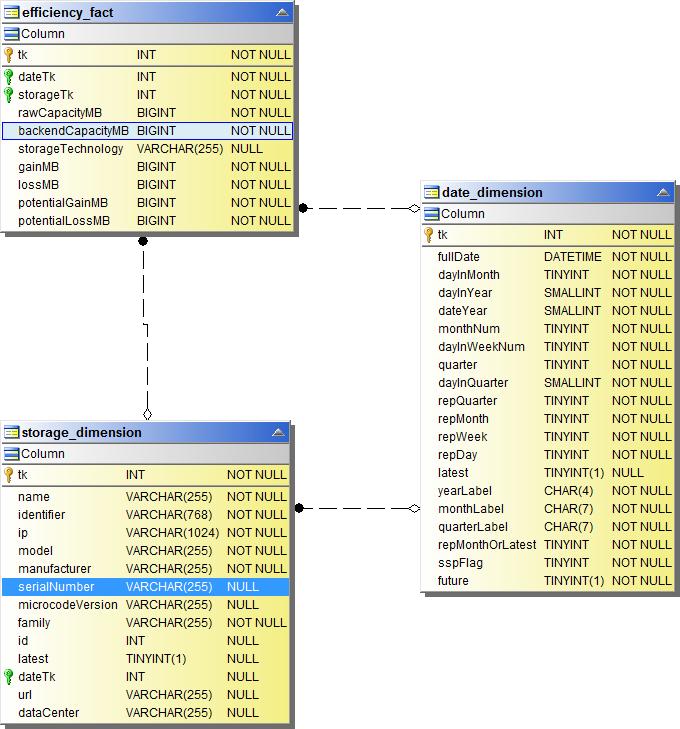The height and width of the screenshot is (729, 680).
Task: Click primary key icon of date_dimension tk
Action: tap(429, 235)
